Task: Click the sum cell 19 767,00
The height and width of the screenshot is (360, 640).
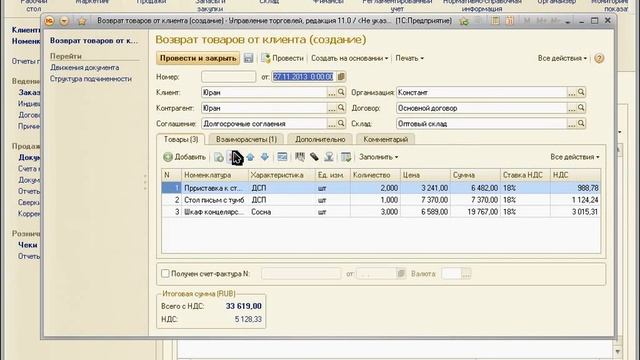Action: [476, 212]
